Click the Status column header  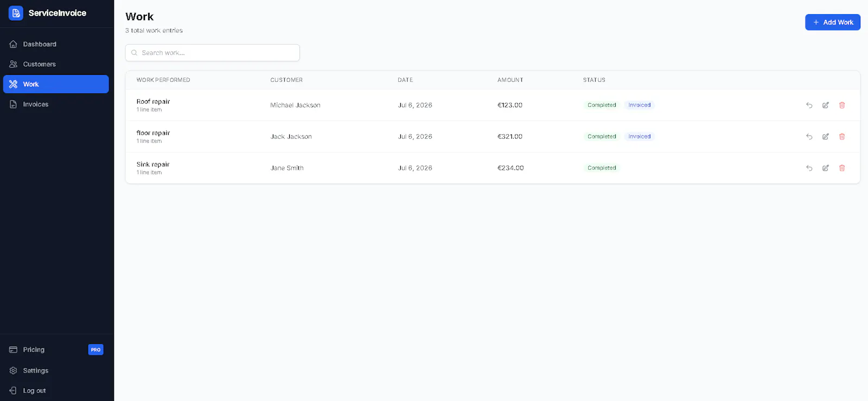594,80
